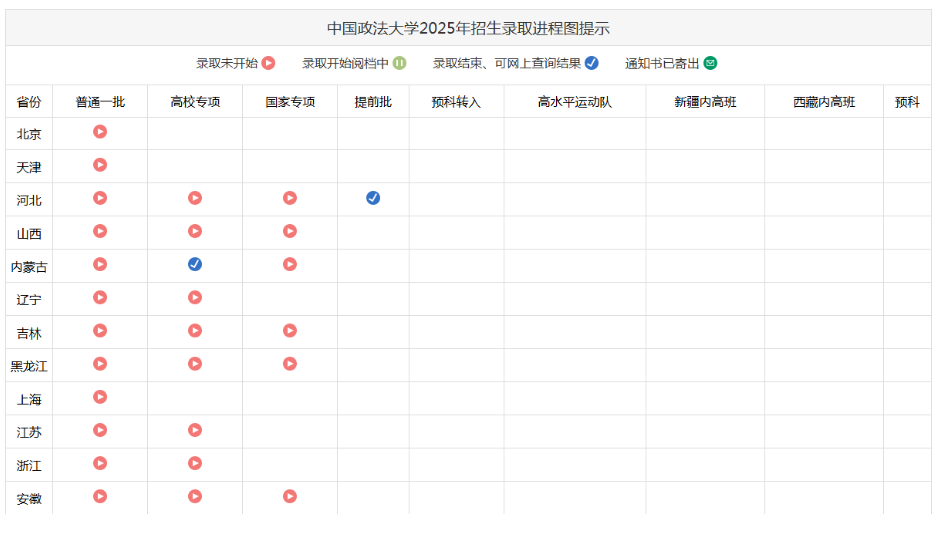Click 河北 高校专项 status icon
This screenshot has width=940, height=536.
[x=195, y=198]
